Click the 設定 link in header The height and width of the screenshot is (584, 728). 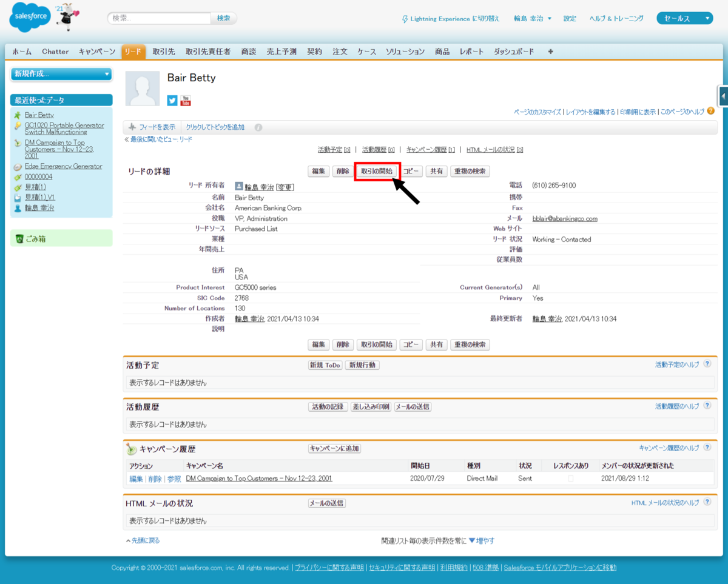pos(570,19)
